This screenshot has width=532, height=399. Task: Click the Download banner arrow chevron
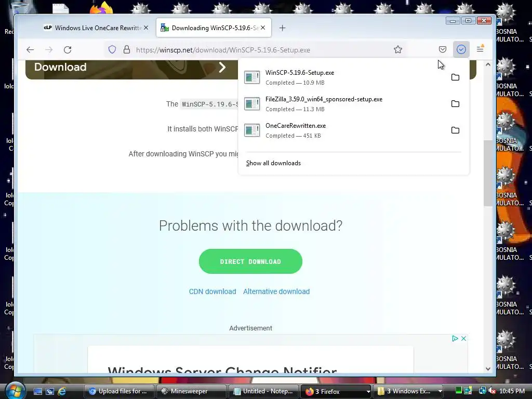coord(222,67)
